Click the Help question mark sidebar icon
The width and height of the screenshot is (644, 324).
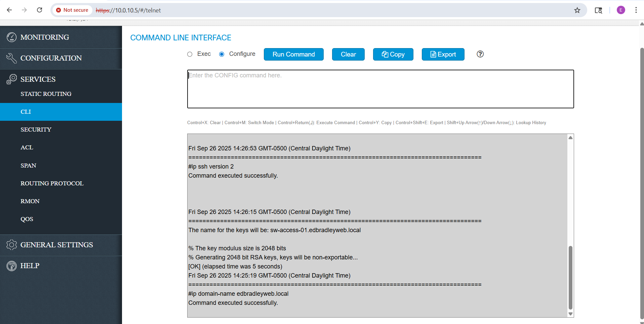(x=11, y=266)
